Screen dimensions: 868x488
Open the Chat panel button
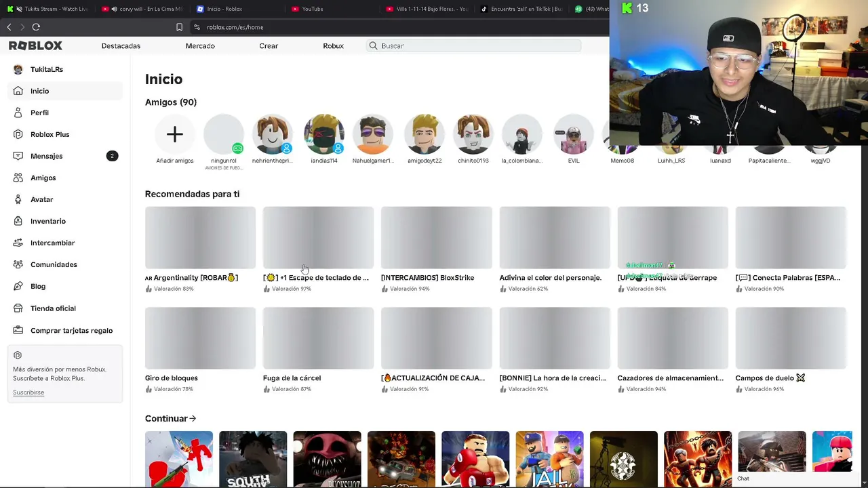[743, 479]
